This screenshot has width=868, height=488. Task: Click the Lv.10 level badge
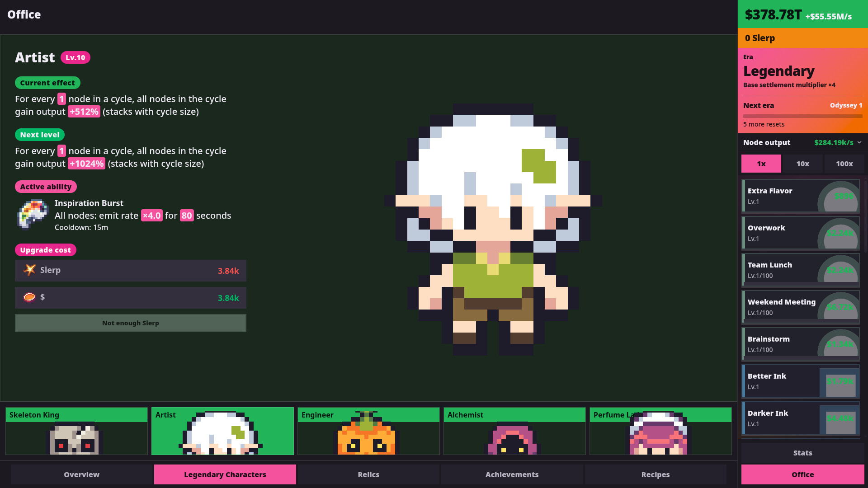pyautogui.click(x=75, y=57)
